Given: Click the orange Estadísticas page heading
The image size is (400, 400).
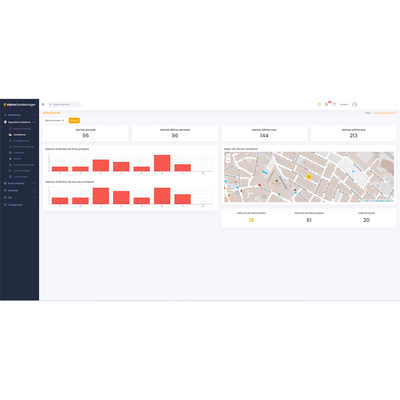Looking at the screenshot, I should coord(52,113).
